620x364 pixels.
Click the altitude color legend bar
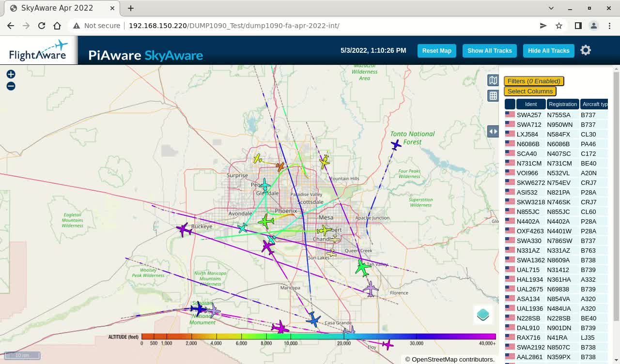click(319, 336)
